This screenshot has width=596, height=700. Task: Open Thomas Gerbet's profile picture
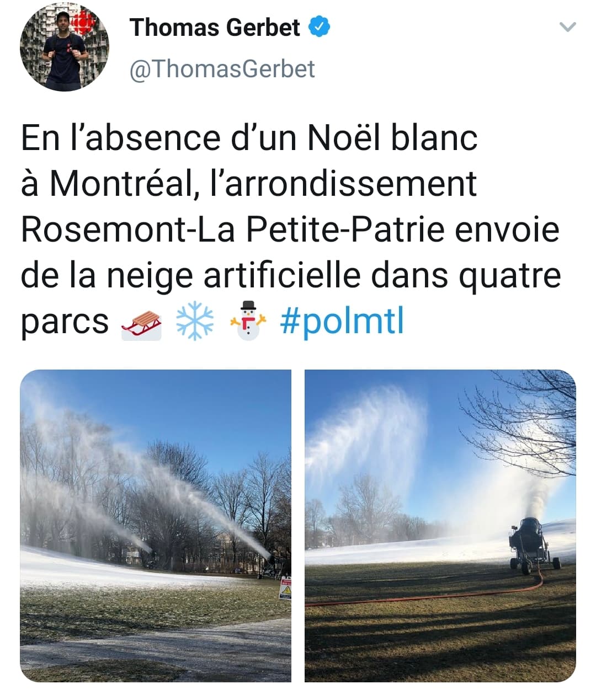point(65,46)
